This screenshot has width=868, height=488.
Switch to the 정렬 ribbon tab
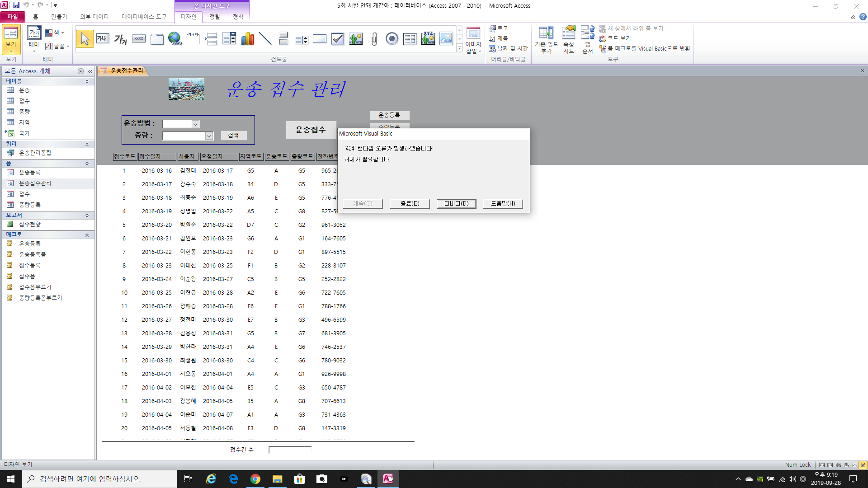[x=214, y=17]
